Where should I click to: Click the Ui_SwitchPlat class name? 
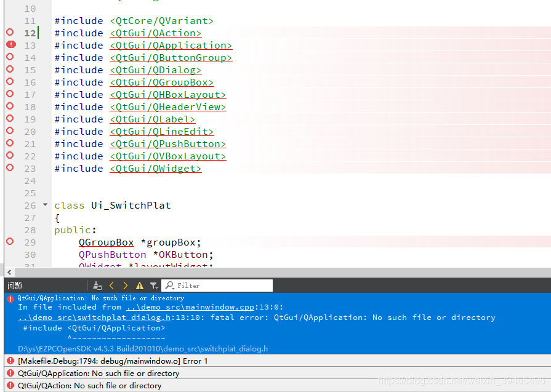pos(131,205)
